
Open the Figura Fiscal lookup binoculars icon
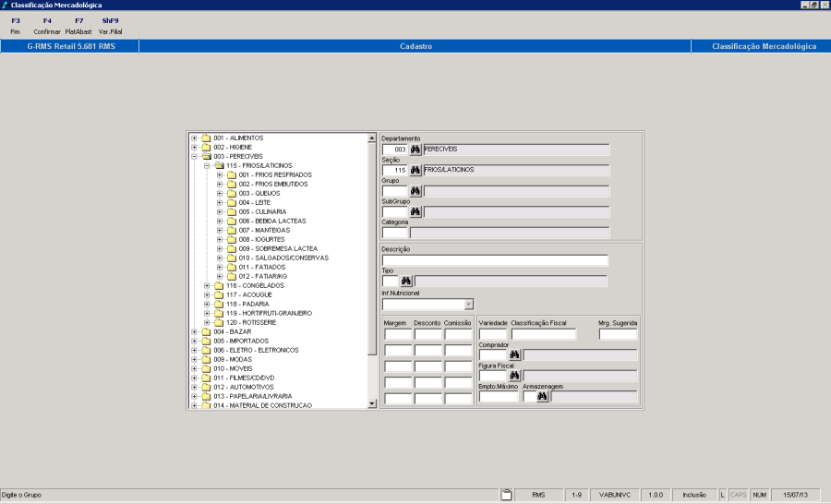point(514,376)
